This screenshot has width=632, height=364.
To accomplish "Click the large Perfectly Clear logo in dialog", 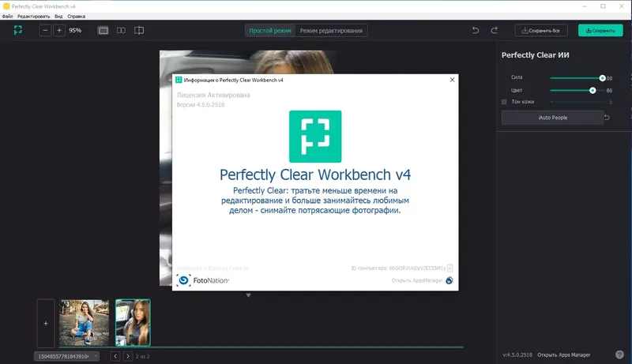I will 315,137.
